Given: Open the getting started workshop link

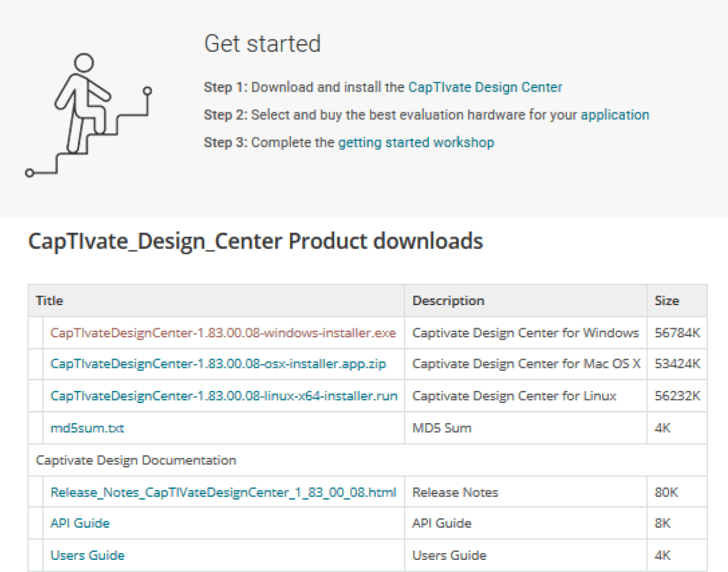Looking at the screenshot, I should pyautogui.click(x=416, y=142).
